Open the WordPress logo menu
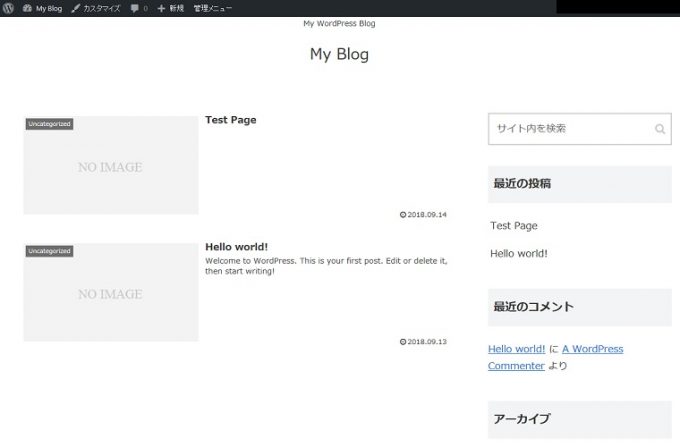The width and height of the screenshot is (680, 447). tap(8, 8)
